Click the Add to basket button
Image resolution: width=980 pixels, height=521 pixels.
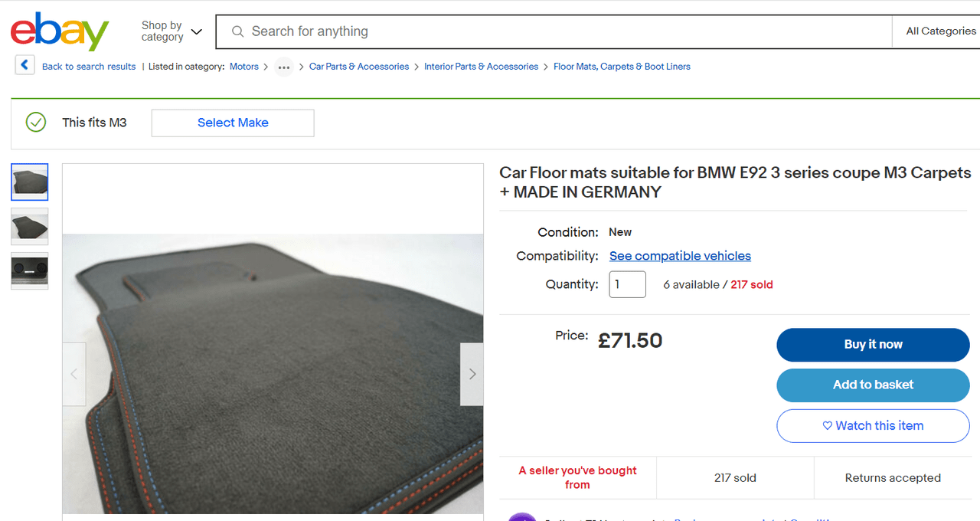(x=873, y=385)
